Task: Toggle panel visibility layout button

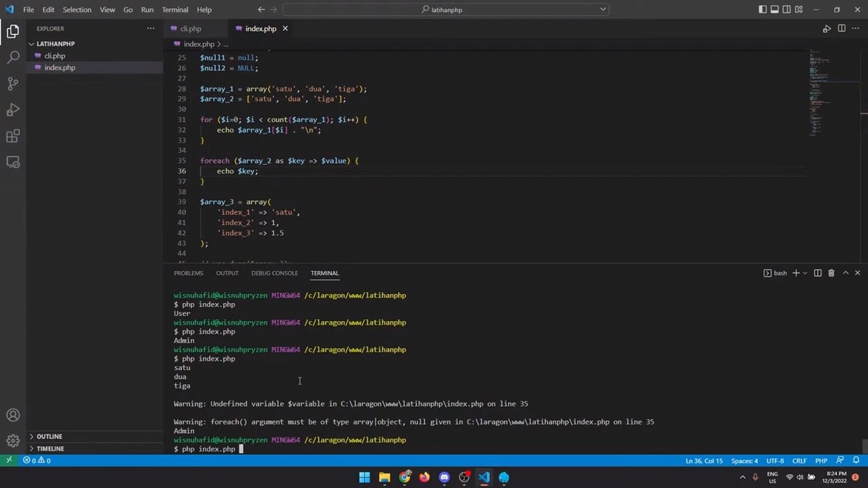Action: [774, 9]
